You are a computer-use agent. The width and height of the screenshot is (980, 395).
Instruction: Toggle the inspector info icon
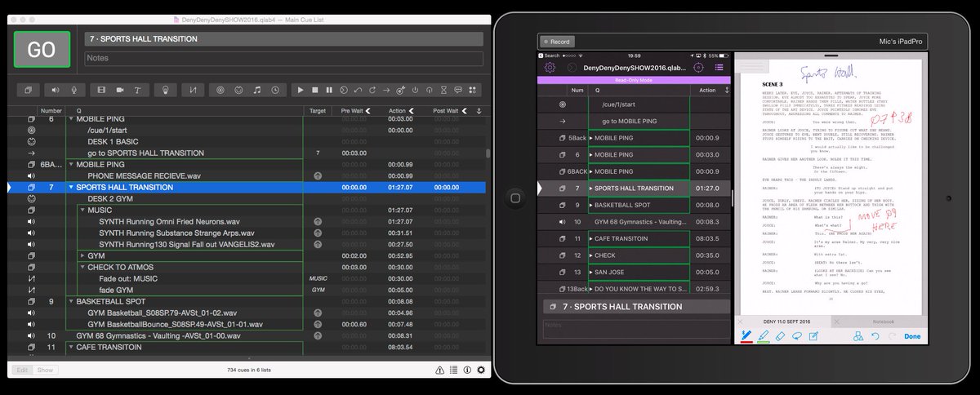pyautogui.click(x=467, y=370)
